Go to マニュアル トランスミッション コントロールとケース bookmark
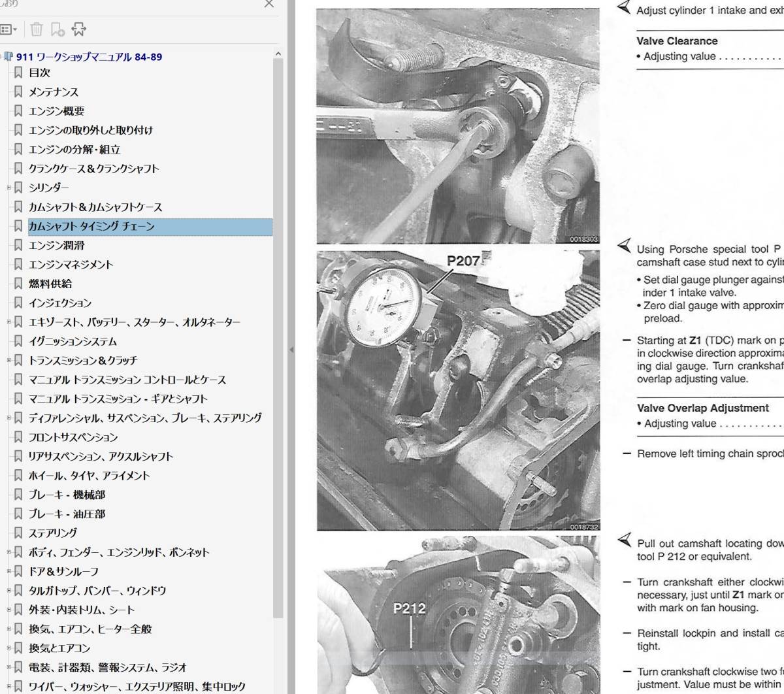The image size is (784, 694). [127, 380]
